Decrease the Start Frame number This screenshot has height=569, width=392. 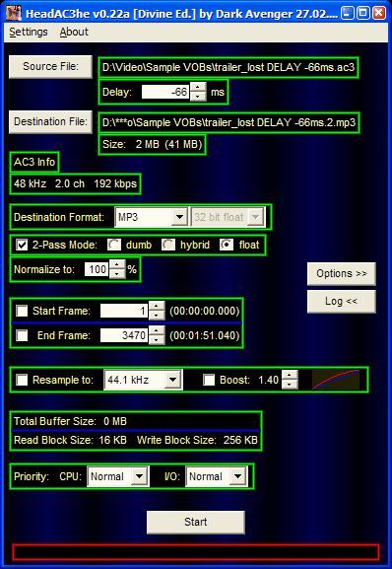(157, 316)
